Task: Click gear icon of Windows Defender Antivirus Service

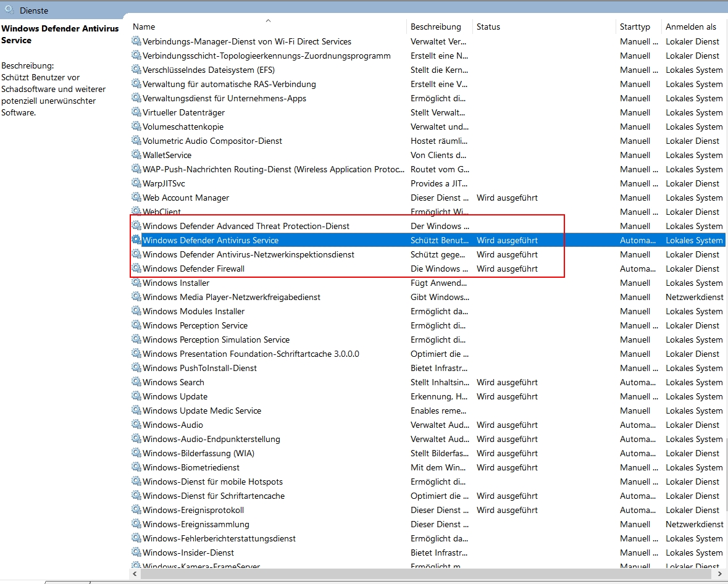Action: (x=136, y=240)
